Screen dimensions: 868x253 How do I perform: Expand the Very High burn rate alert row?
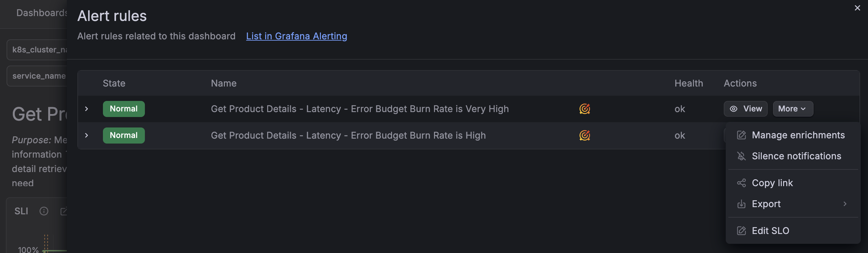(87, 108)
